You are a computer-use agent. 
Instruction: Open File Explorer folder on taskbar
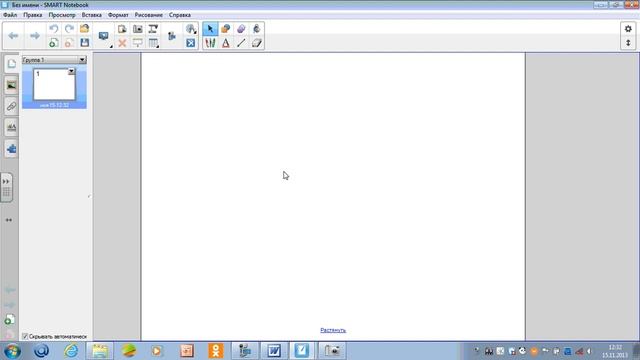(x=100, y=351)
